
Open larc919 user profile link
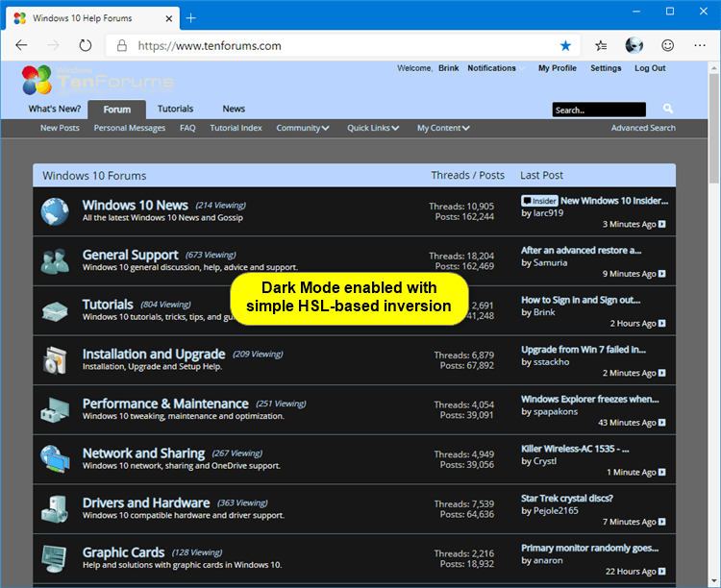click(x=548, y=213)
